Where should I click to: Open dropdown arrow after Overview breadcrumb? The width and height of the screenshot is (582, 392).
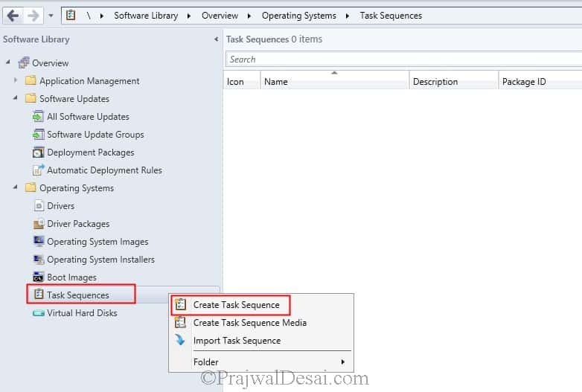tap(249, 16)
